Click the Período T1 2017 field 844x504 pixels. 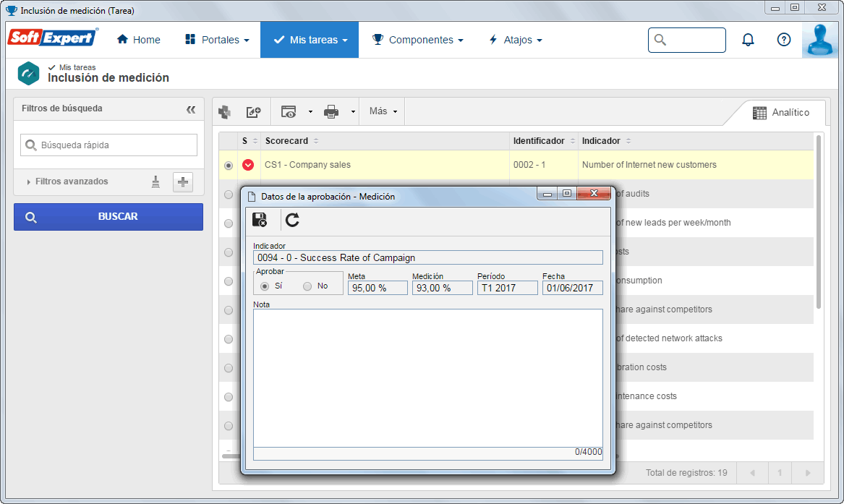tap(507, 288)
